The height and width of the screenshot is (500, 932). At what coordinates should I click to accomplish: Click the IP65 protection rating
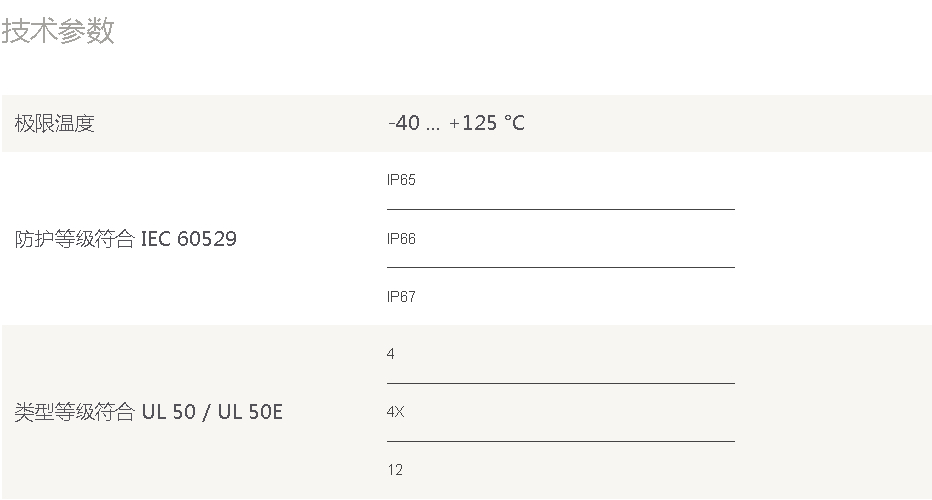[x=401, y=180]
